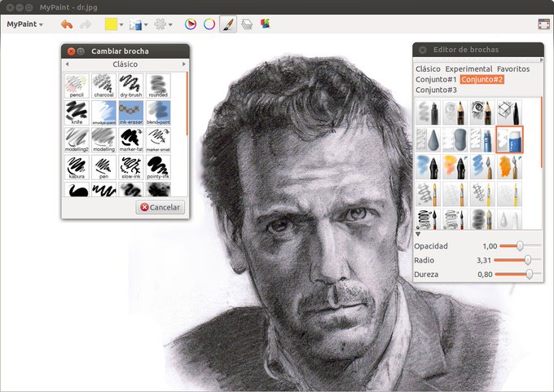Viewport: 554px width, 392px height.
Task: Open the layers stack toolbar icon
Action: tap(247, 24)
